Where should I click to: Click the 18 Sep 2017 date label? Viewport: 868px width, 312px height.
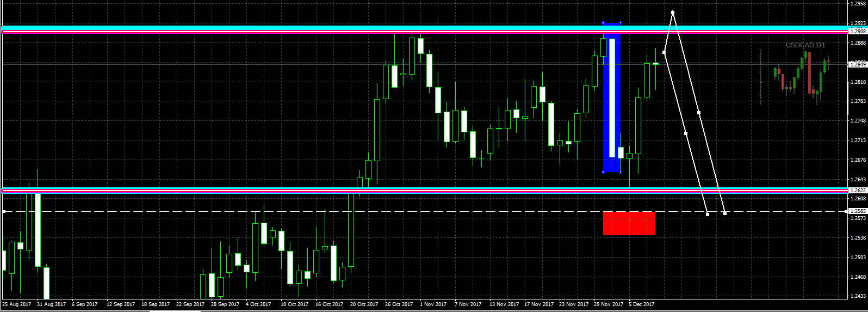(x=156, y=304)
